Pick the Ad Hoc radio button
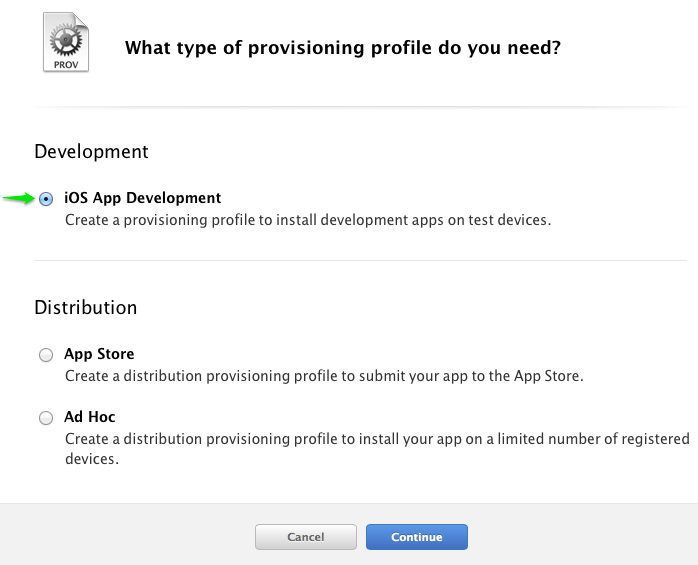 click(46, 418)
